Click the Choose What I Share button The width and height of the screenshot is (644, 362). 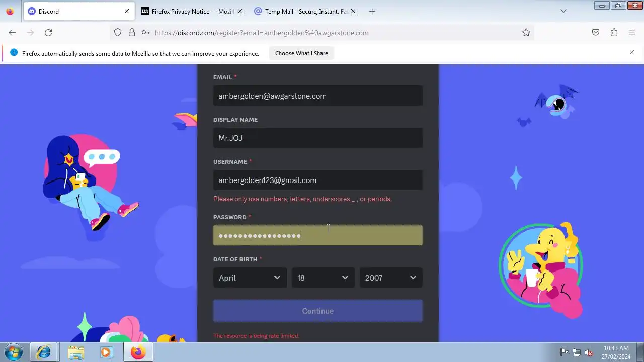click(x=301, y=53)
